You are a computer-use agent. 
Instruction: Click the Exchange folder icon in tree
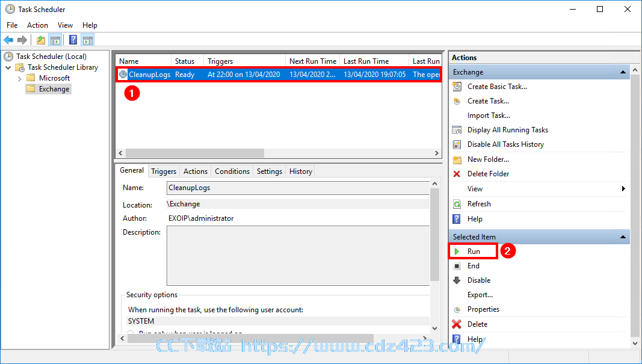click(31, 89)
